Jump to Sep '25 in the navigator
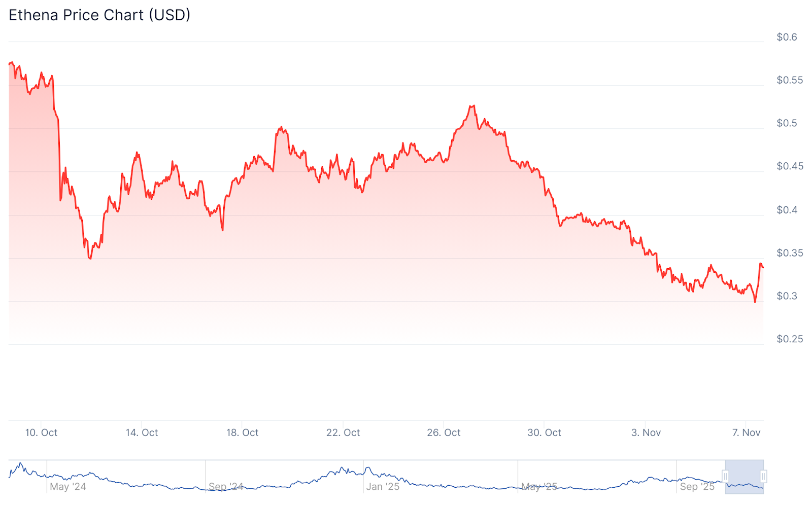 [x=697, y=487]
